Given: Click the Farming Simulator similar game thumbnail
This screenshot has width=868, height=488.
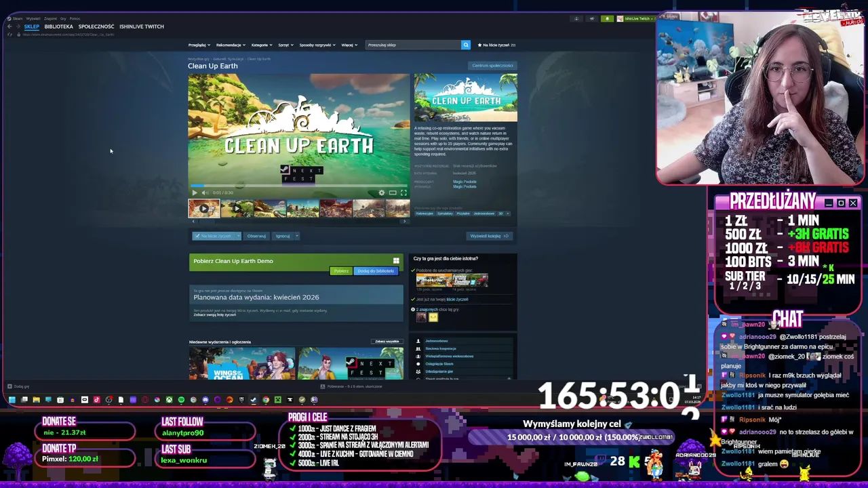Looking at the screenshot, I should (x=471, y=281).
